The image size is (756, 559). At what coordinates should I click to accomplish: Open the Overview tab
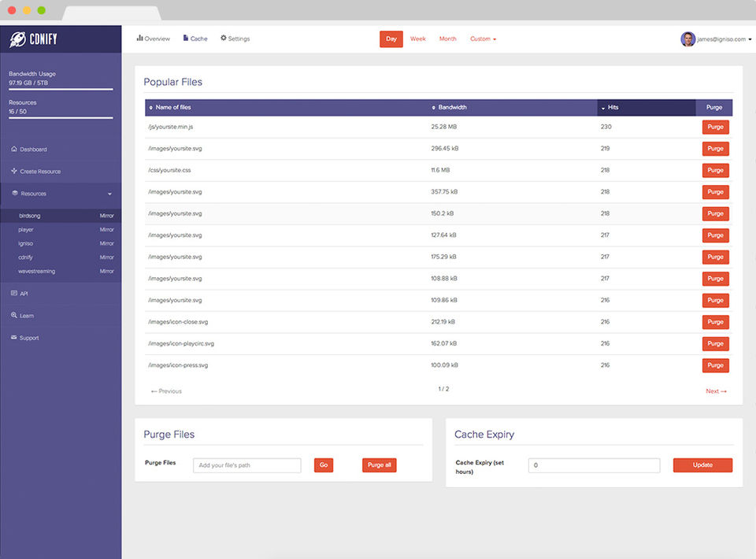[x=154, y=39]
